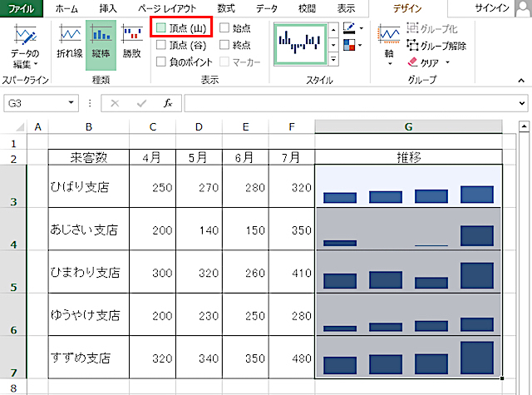This screenshot has height=395, width=532.
Task: Expand the データの編集 dropdown arrow
Action: pos(36,64)
